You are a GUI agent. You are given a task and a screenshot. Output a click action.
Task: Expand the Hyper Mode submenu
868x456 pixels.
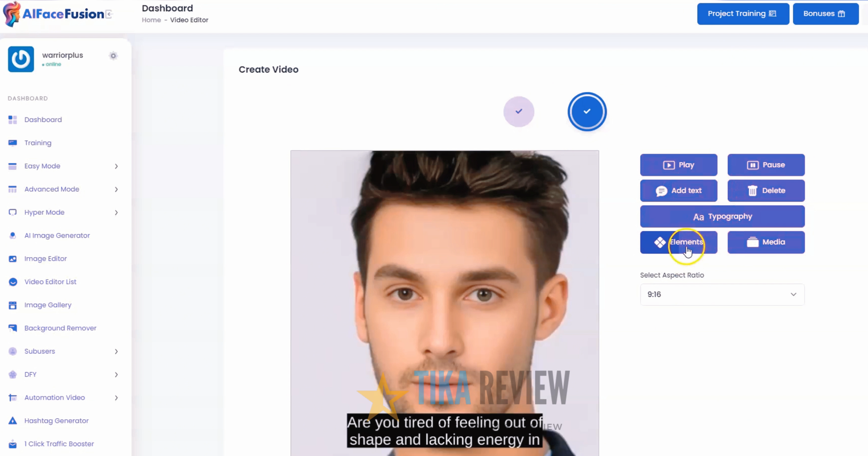coord(44,212)
